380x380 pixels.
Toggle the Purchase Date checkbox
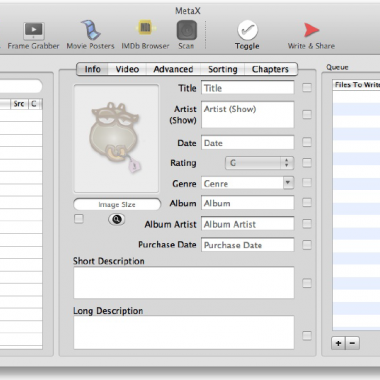point(307,245)
